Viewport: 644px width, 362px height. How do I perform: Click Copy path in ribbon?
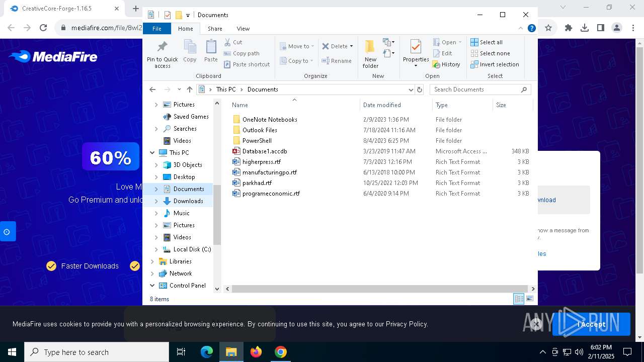[242, 53]
